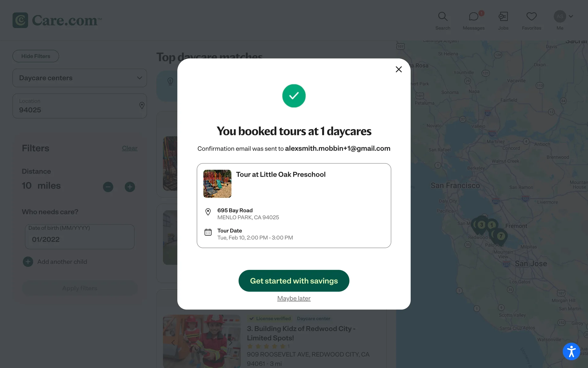Screen dimensions: 588x368
Task: Click the plus icon beside Add another child
Action: 28,262
